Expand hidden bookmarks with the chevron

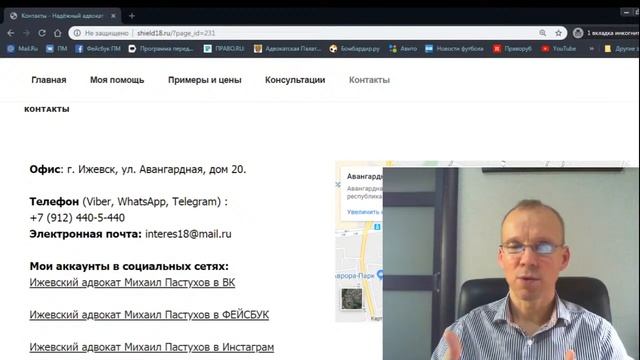591,49
